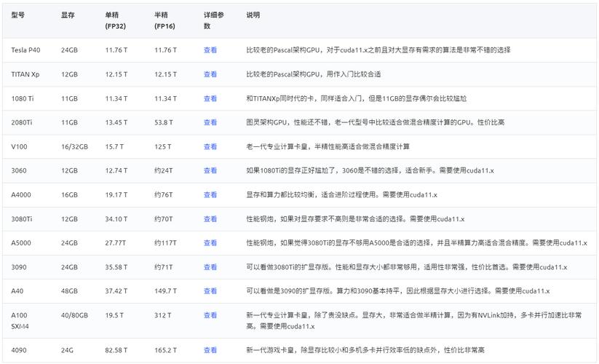Select the A40 model name
This screenshot has width=599, height=364.
[17, 291]
